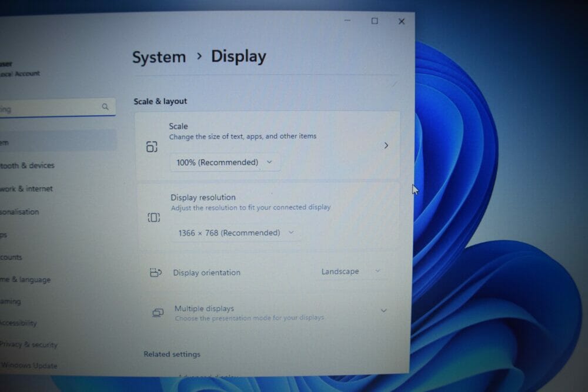Click the Display resolution icon
The height and width of the screenshot is (392, 588).
point(153,217)
